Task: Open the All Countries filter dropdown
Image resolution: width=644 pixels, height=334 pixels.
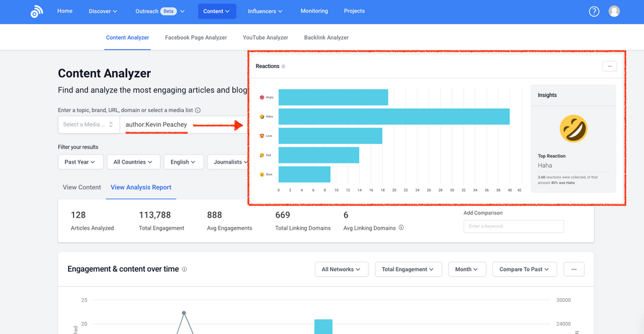Action: 133,162
